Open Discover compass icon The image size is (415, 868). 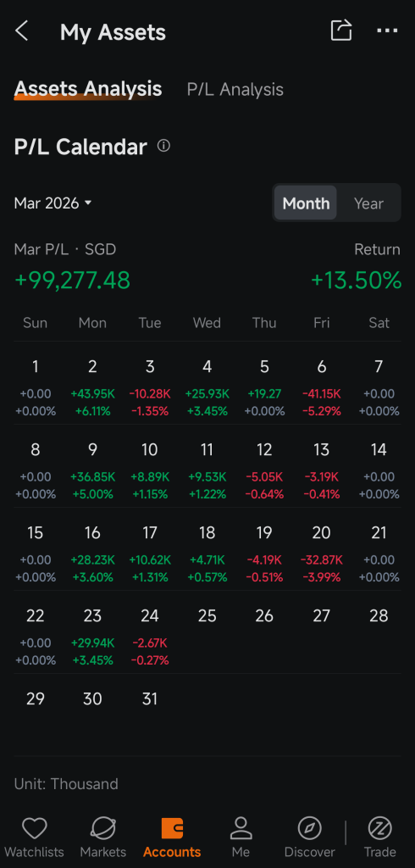click(x=310, y=829)
